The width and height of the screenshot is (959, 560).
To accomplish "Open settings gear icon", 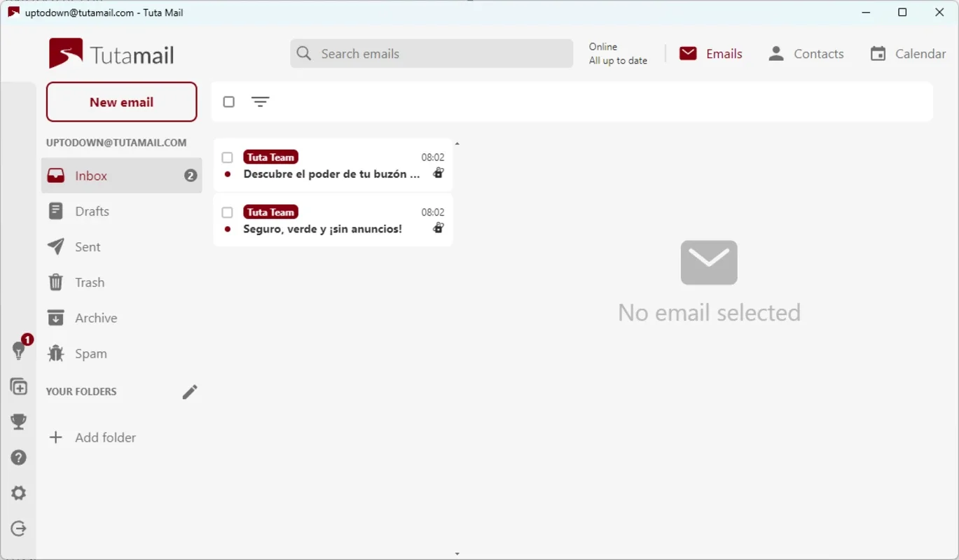I will (19, 493).
